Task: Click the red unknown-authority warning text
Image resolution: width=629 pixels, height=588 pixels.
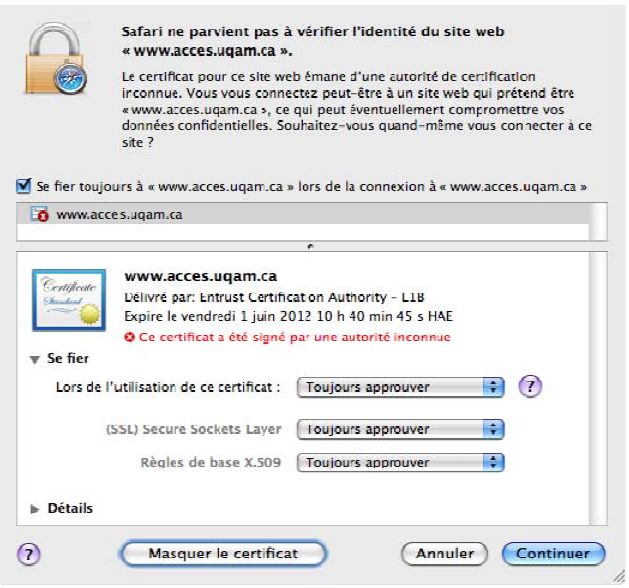Action: tap(294, 337)
